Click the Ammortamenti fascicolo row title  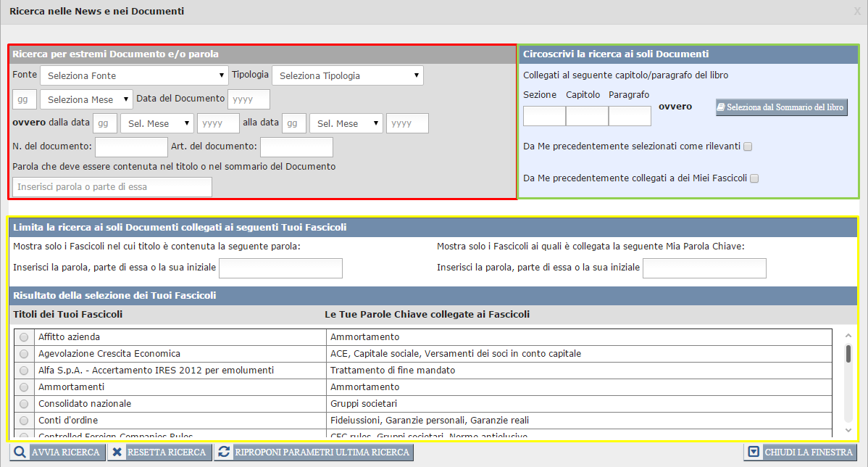coord(71,387)
